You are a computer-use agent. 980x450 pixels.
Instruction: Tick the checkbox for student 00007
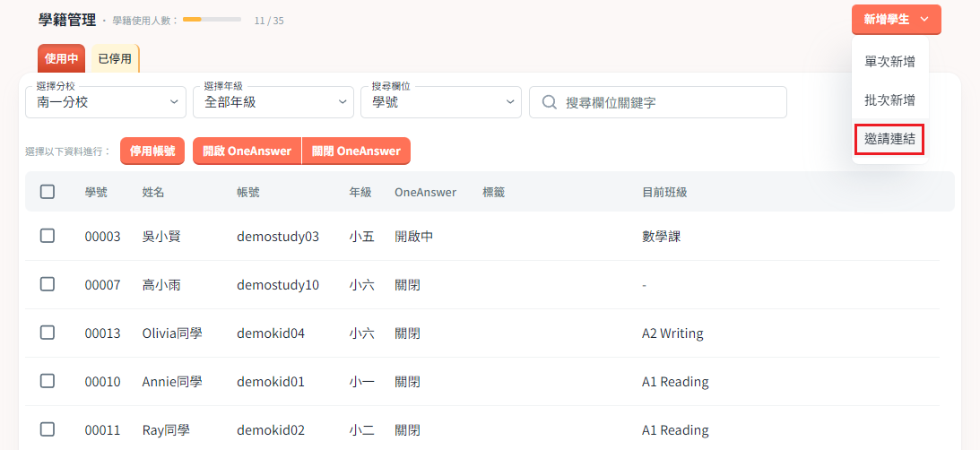(x=47, y=284)
